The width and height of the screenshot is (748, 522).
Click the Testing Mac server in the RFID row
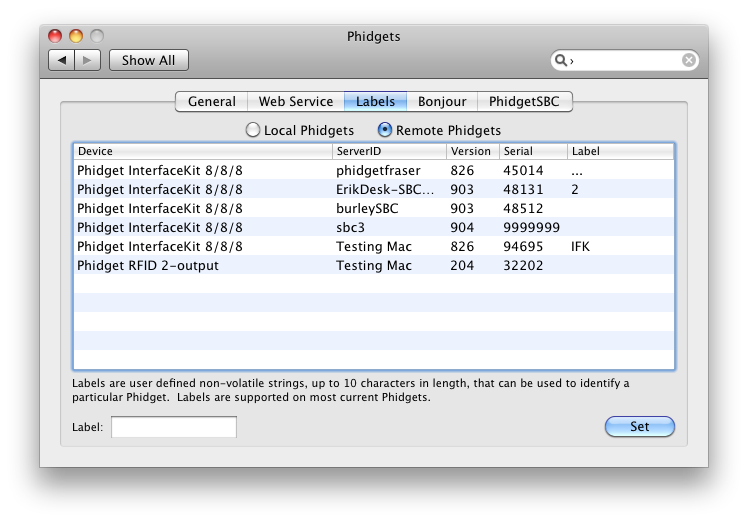point(374,265)
